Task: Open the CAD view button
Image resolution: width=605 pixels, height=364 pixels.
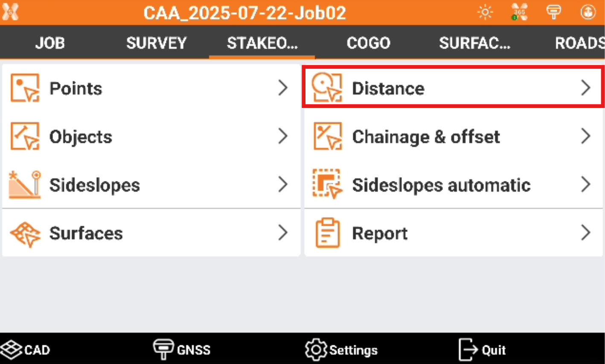Action: pyautogui.click(x=26, y=350)
